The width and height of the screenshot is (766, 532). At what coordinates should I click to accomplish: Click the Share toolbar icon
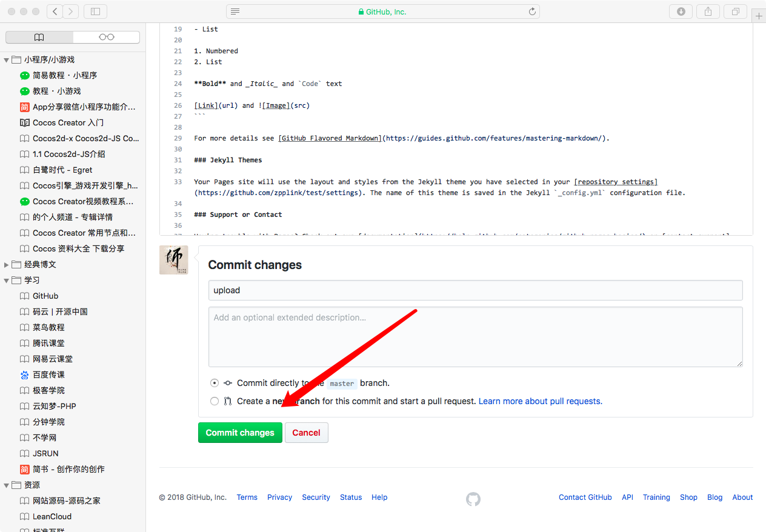pyautogui.click(x=708, y=12)
